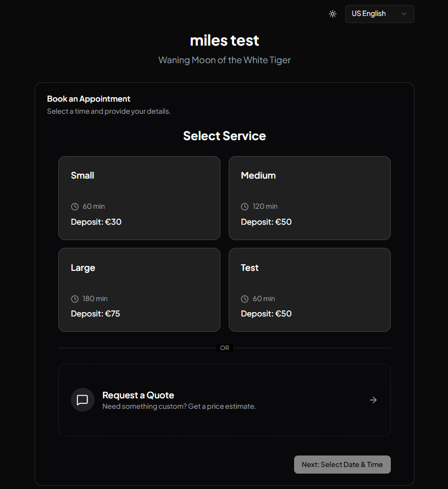Click the Waning Moon of the White Tiger subtitle
The width and height of the screenshot is (448, 489).
tap(224, 60)
